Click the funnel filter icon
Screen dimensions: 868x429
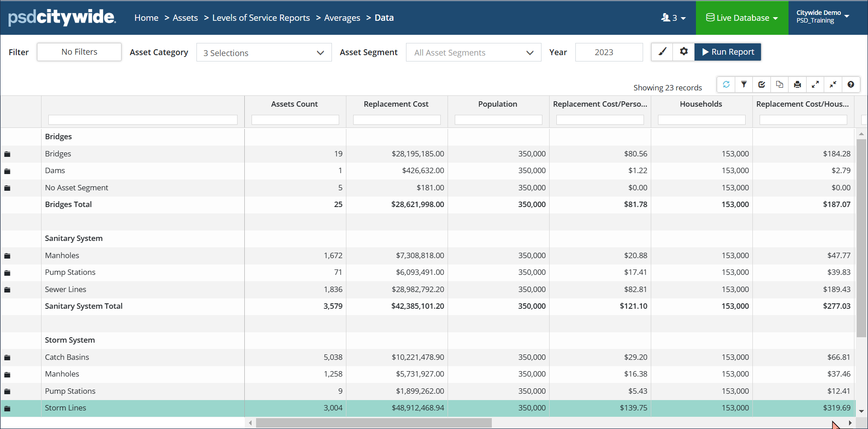(744, 85)
